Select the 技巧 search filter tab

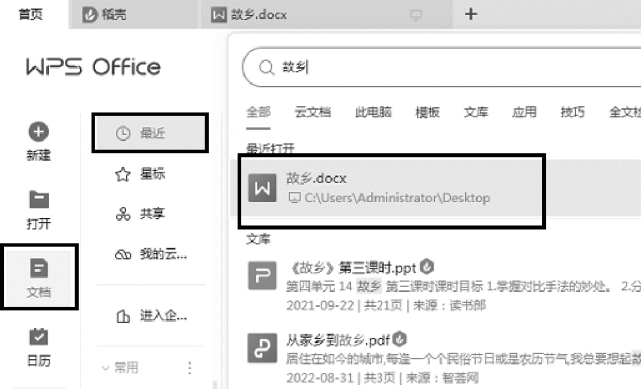coord(572,112)
